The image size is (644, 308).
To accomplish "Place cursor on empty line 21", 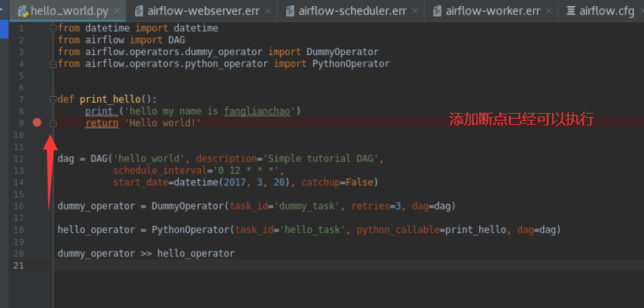I will pyautogui.click(x=207, y=265).
